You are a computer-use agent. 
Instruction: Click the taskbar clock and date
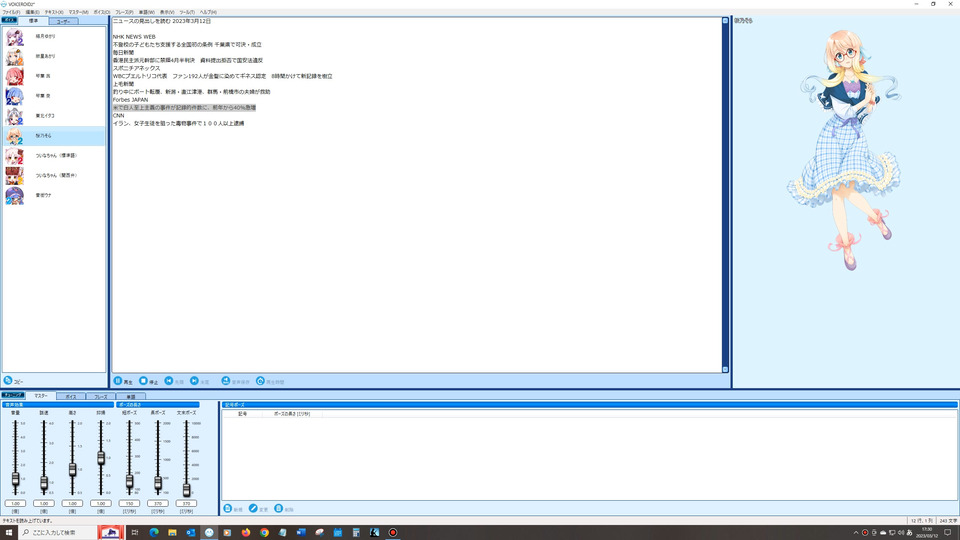coord(927,532)
